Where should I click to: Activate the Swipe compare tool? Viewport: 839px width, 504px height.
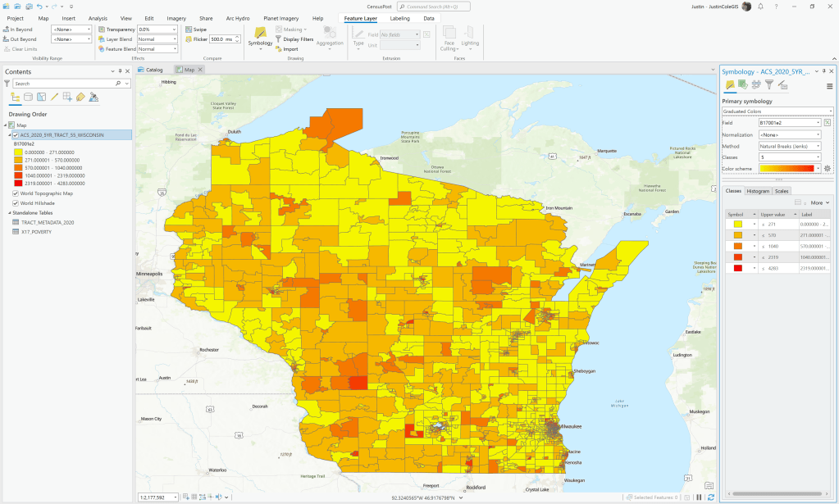pos(196,30)
